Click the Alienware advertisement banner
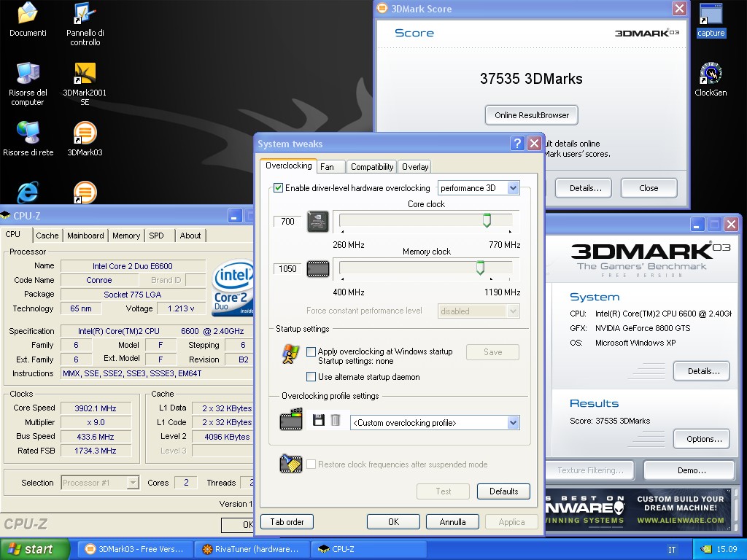This screenshot has width=747, height=560. point(638,510)
